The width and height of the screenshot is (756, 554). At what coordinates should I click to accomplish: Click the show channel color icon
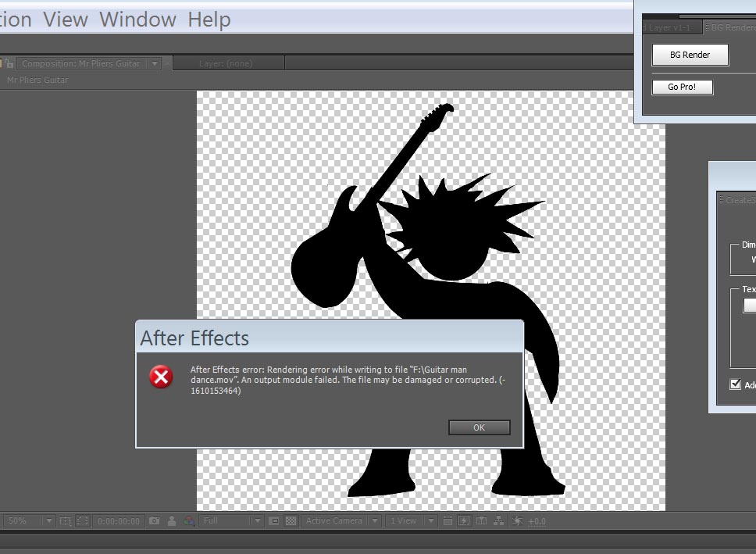[x=188, y=521]
